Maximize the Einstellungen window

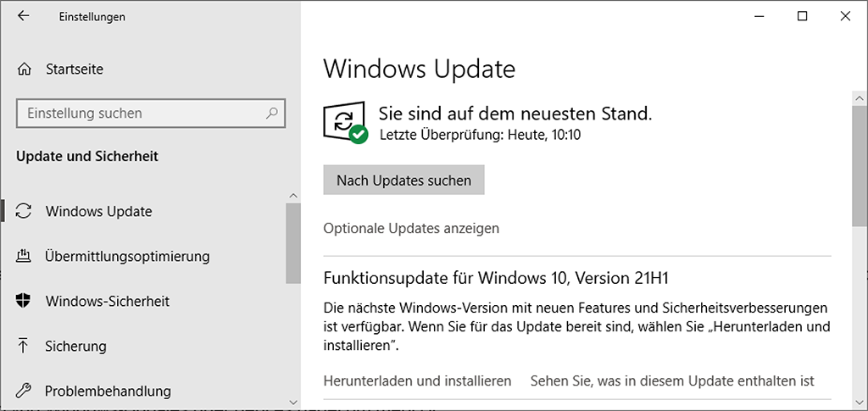(x=803, y=16)
